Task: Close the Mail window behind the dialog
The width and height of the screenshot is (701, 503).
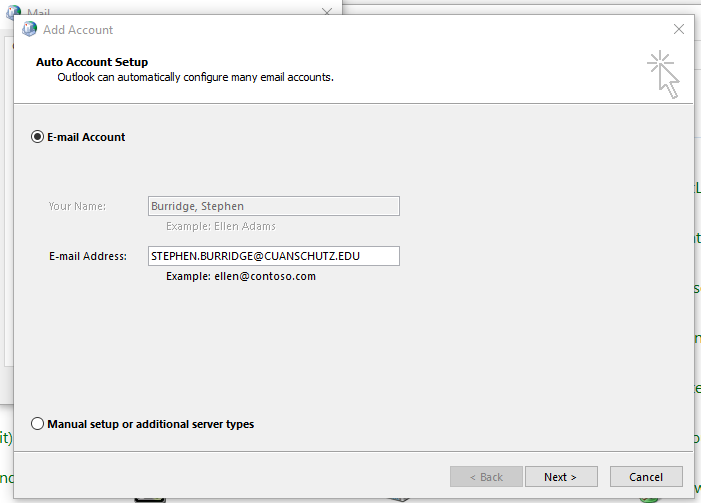Action: pyautogui.click(x=327, y=10)
